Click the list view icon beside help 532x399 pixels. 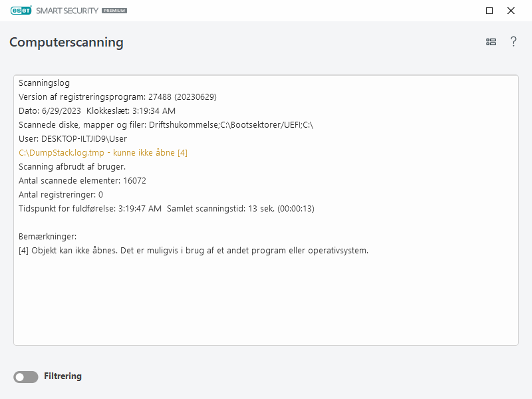tap(491, 42)
